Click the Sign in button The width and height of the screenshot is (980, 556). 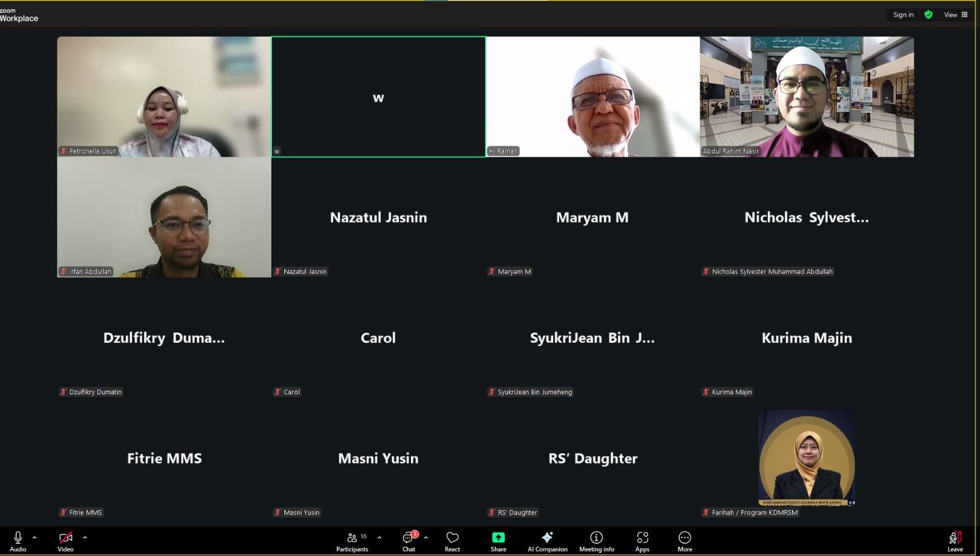[903, 15]
